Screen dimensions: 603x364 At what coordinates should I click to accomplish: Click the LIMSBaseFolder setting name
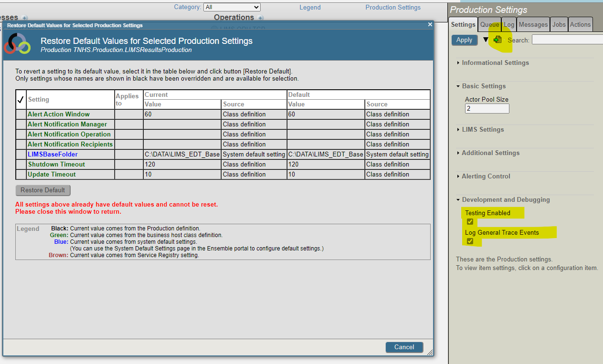[x=53, y=154]
